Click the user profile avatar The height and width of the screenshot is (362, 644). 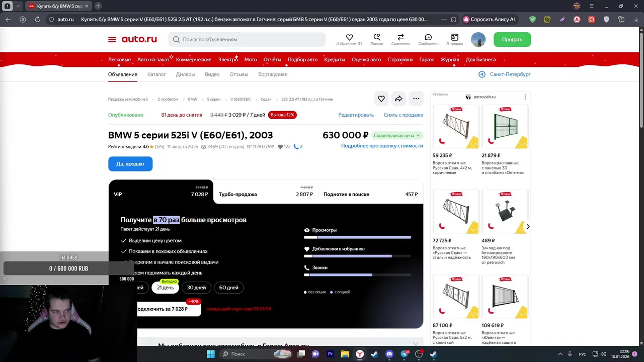(x=478, y=39)
